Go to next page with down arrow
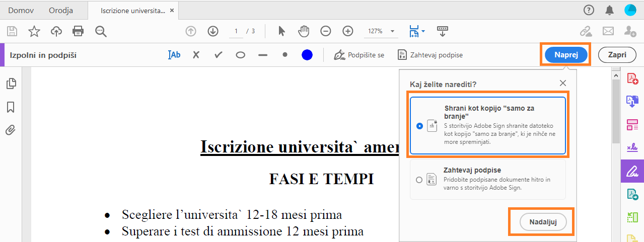 pos(213,31)
